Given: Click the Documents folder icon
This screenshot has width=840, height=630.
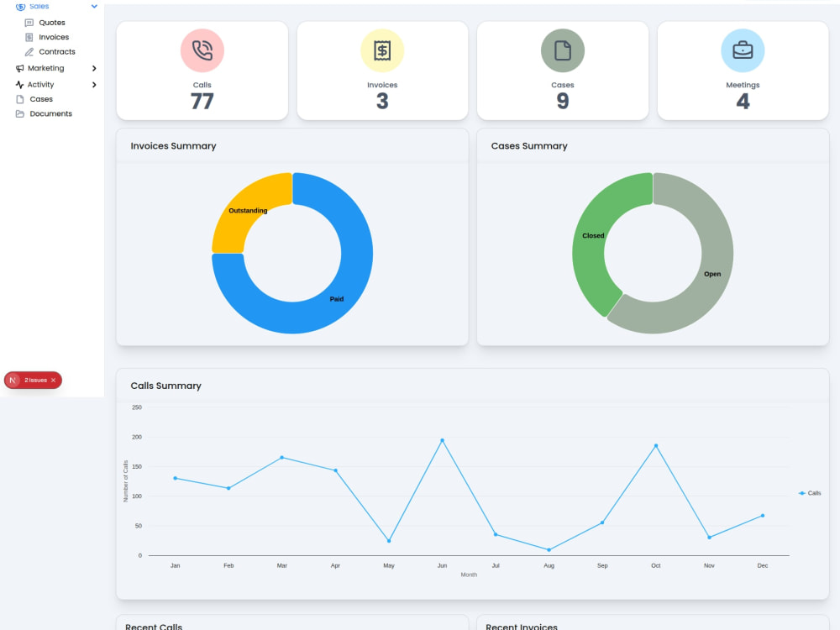Looking at the screenshot, I should 20,113.
